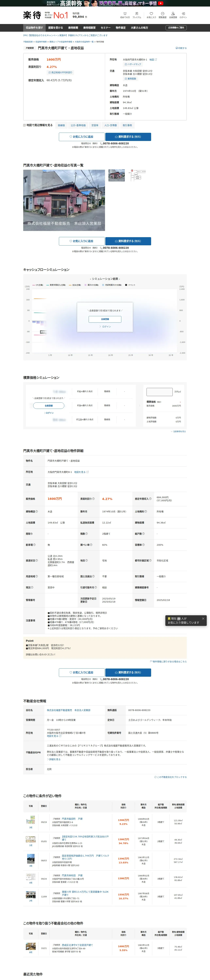Close the favorites count notification popup

[203, 619]
